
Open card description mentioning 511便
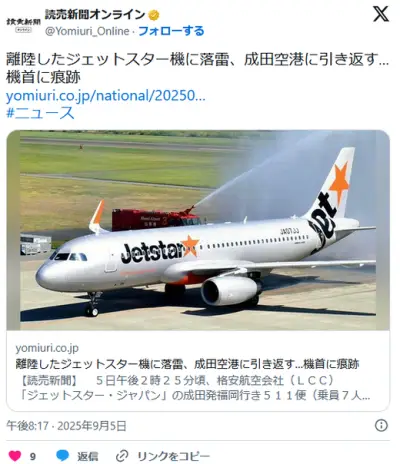[193, 388]
